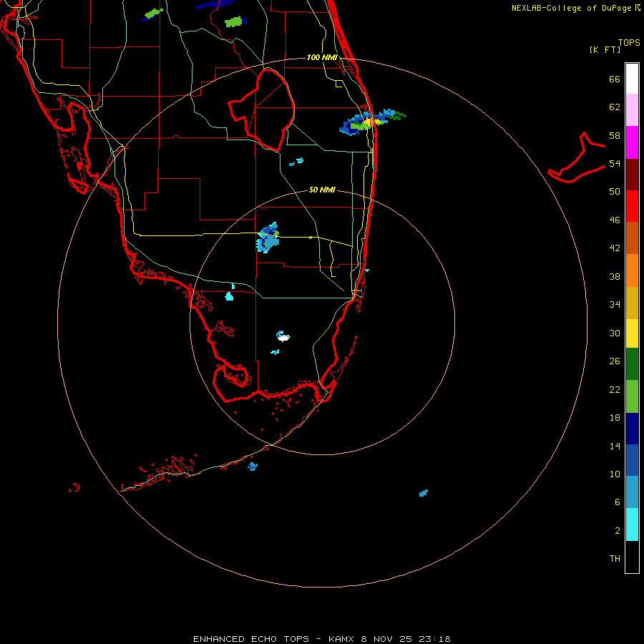Click legend value 58
This screenshot has width=644, height=644.
pyautogui.click(x=615, y=135)
